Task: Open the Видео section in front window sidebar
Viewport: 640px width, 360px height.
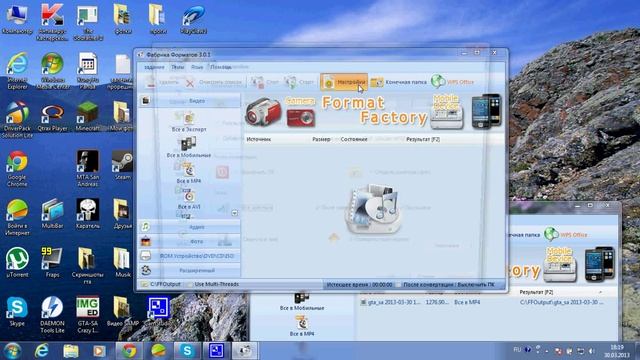Action: [189, 101]
